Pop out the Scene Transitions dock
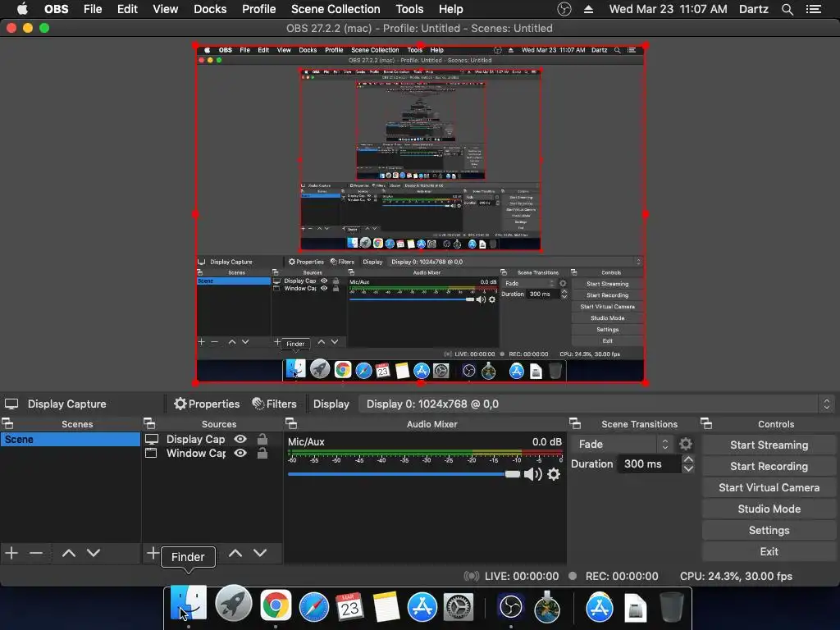 pos(575,424)
